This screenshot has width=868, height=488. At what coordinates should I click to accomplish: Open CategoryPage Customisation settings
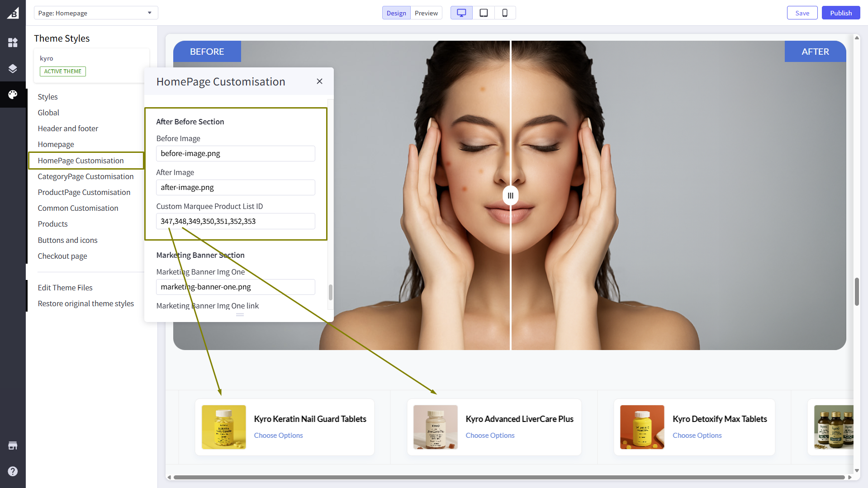point(85,176)
